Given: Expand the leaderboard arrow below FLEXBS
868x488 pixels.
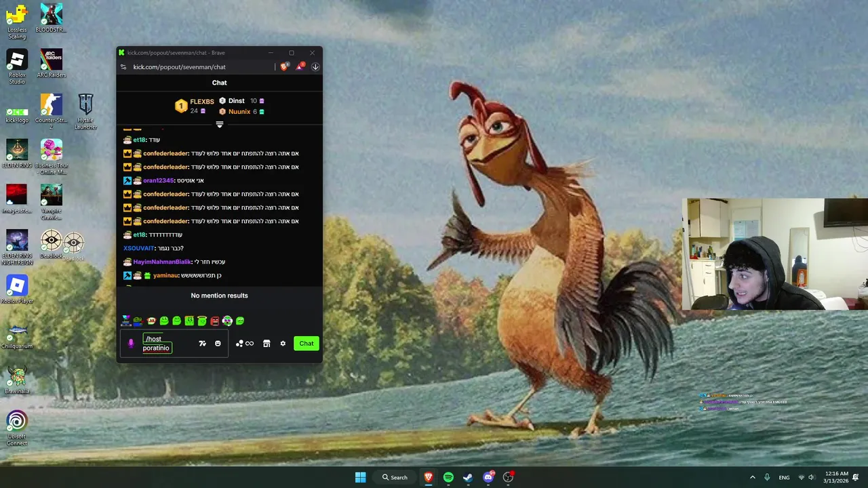Looking at the screenshot, I should tap(219, 125).
